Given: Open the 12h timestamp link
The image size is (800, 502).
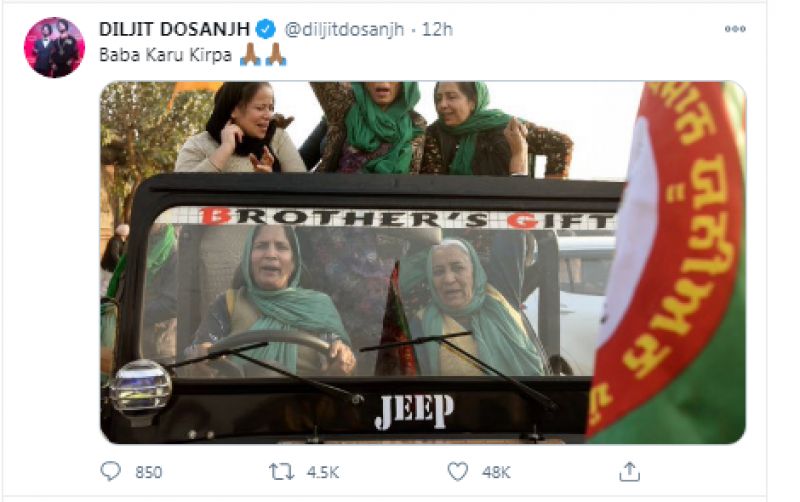Looking at the screenshot, I should coord(437,30).
